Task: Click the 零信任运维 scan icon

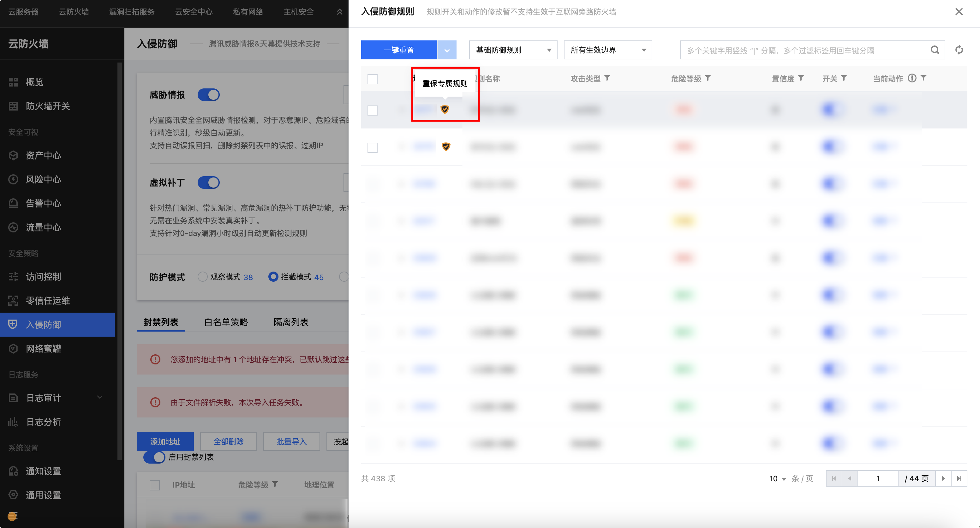Action: (x=13, y=301)
